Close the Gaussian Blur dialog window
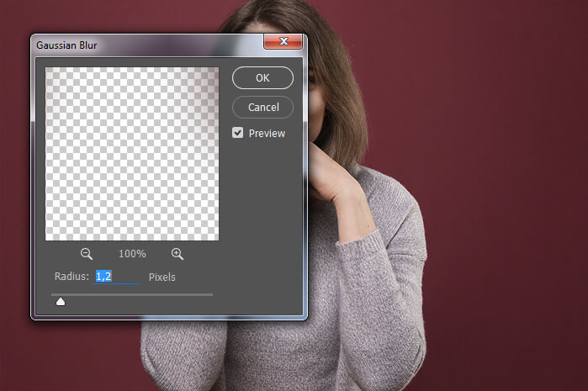Screen dimensions: 588x391 click(x=283, y=41)
